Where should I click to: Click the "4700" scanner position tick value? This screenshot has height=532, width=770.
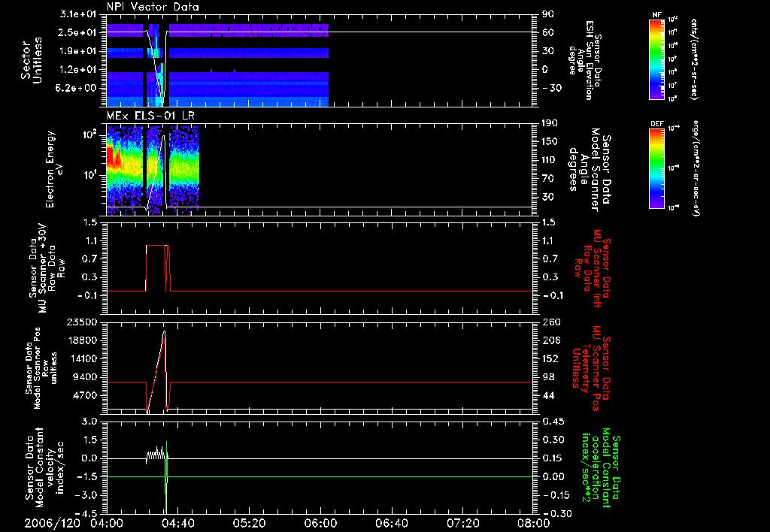point(85,395)
